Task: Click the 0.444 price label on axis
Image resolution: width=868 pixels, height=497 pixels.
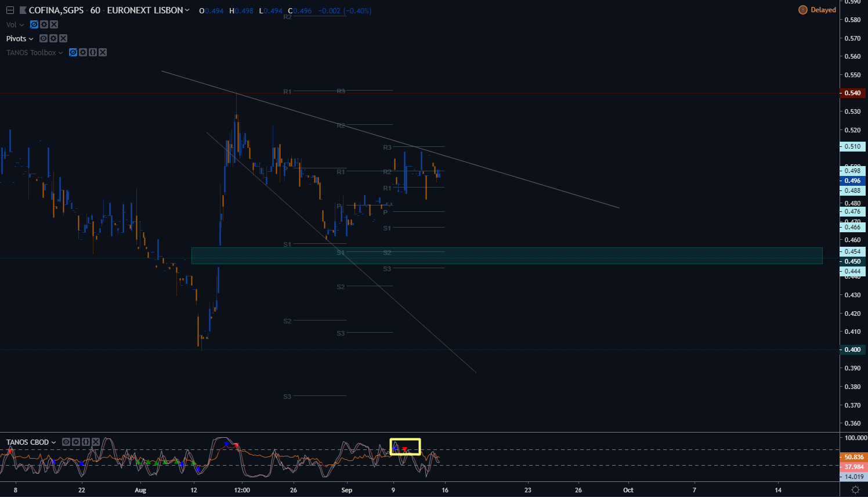Action: tap(852, 271)
